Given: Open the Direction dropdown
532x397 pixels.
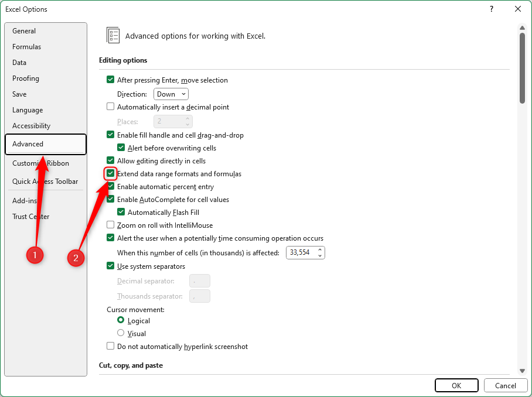Looking at the screenshot, I should click(x=170, y=94).
